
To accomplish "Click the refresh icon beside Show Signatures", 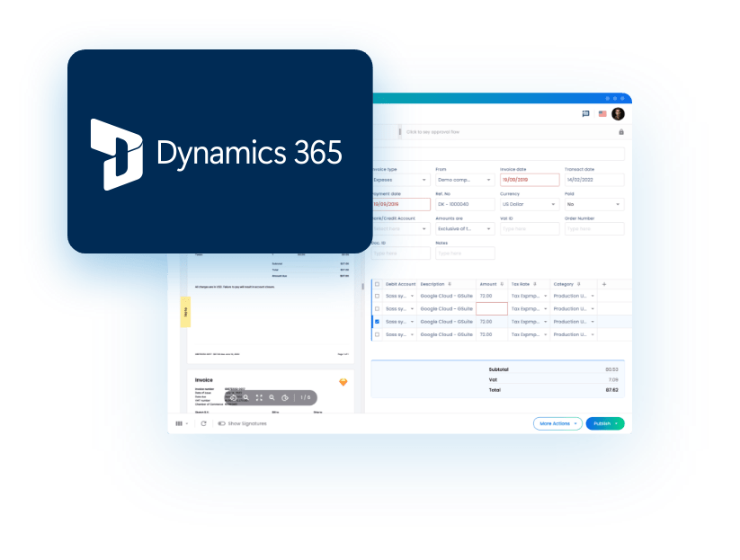I will click(x=204, y=423).
